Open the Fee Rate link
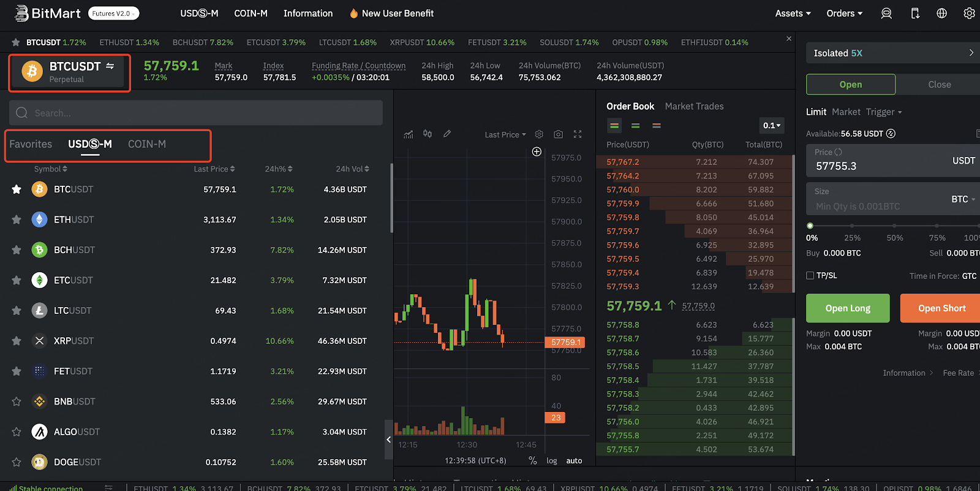The width and height of the screenshot is (980, 491). [959, 373]
